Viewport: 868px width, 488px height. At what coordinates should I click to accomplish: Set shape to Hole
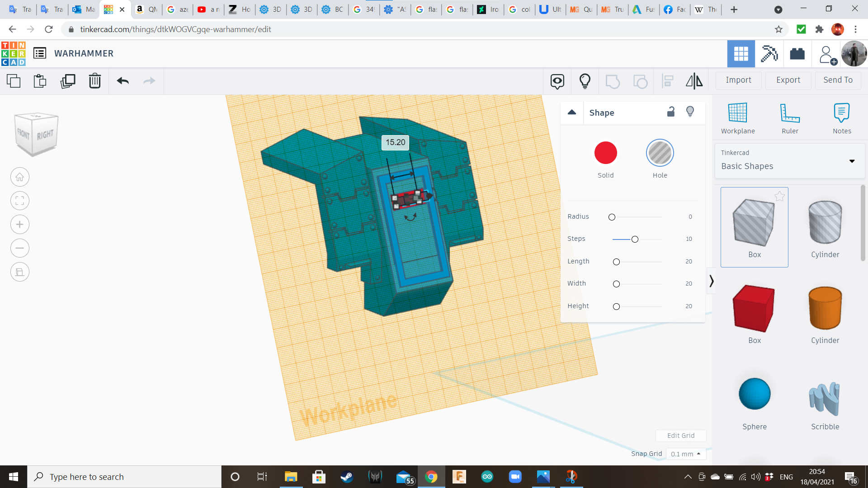click(660, 153)
